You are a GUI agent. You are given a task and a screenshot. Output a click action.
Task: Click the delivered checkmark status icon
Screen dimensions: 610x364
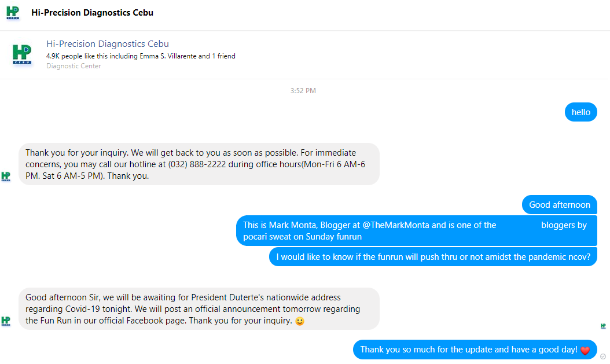603,356
